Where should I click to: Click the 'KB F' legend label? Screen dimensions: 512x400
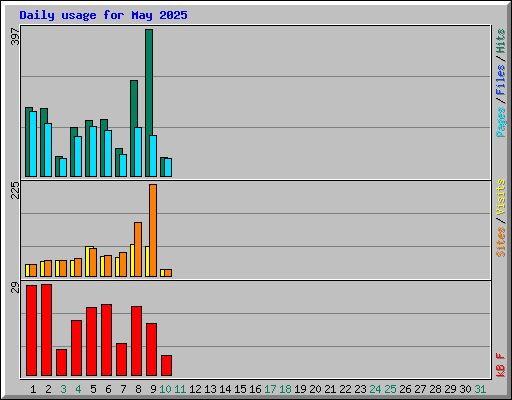[500, 365]
